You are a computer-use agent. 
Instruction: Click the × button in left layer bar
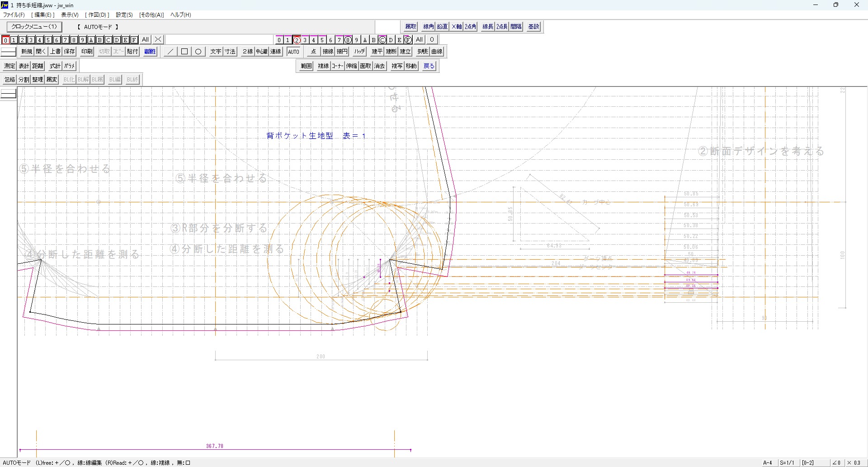pos(158,40)
